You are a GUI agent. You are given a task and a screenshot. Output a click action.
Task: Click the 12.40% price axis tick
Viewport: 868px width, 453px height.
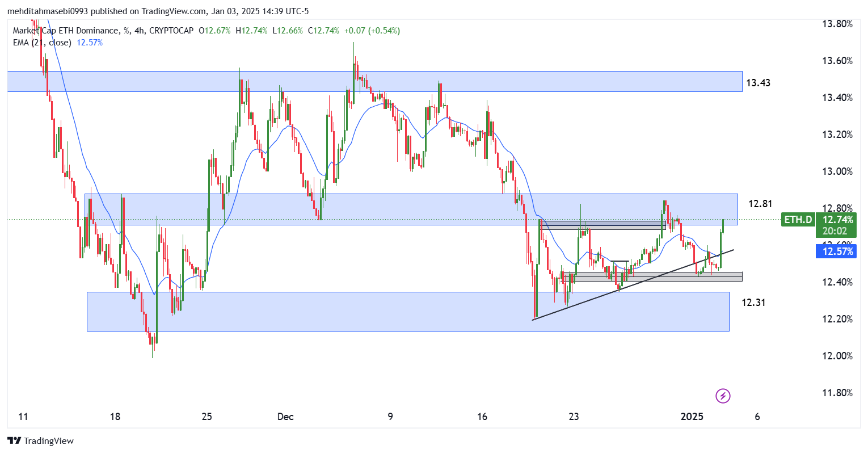point(837,282)
